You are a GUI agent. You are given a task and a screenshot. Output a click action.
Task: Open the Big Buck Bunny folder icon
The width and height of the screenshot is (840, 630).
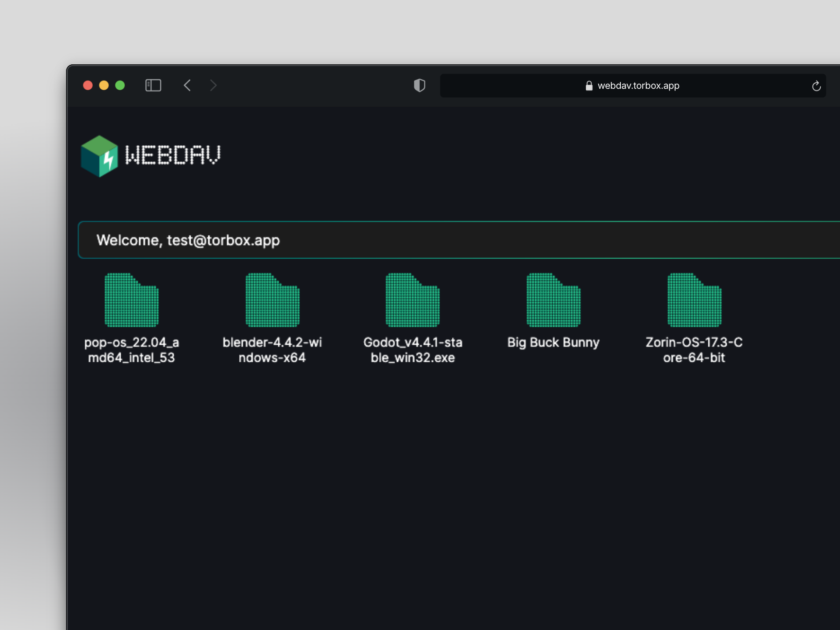click(553, 300)
